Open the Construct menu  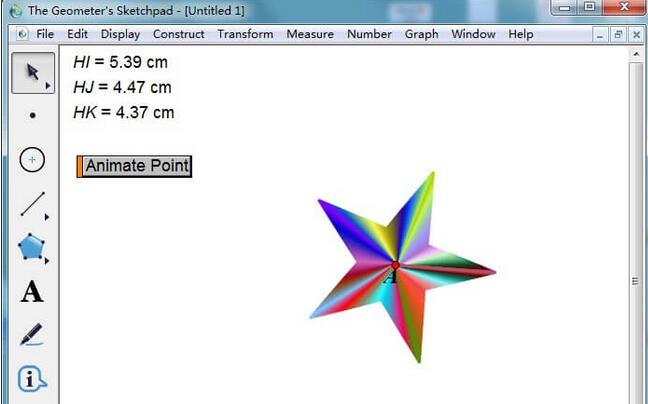(178, 34)
